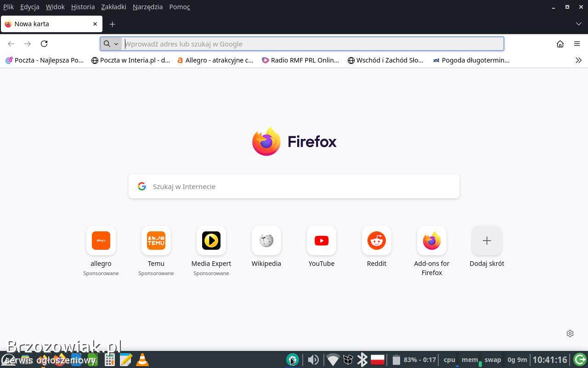This screenshot has height=368, width=588.
Task: Show more bookmarks with double chevron
Action: coord(578,60)
